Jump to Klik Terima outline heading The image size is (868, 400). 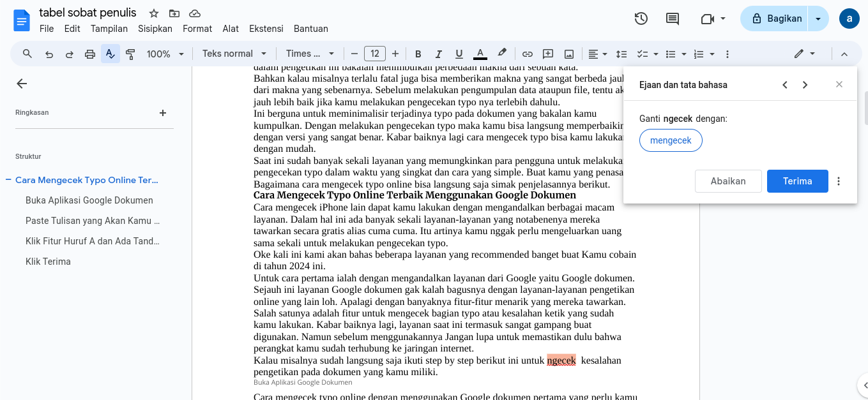tap(48, 262)
